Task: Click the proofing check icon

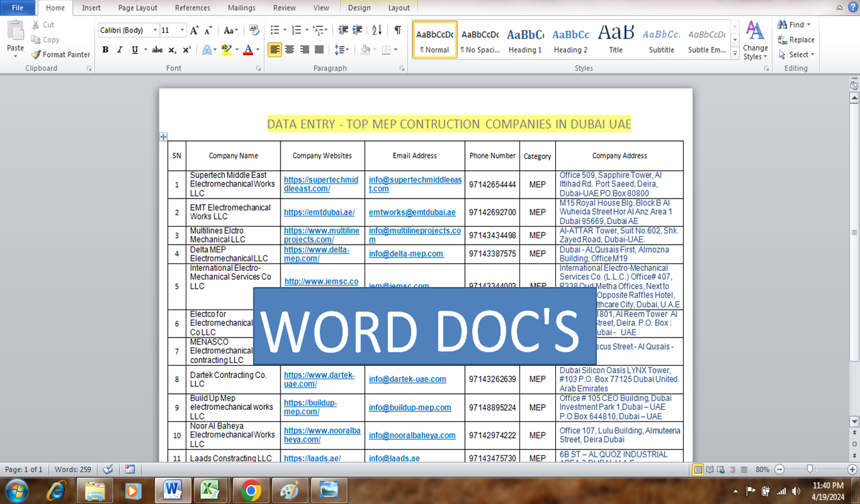Action: coord(108,469)
